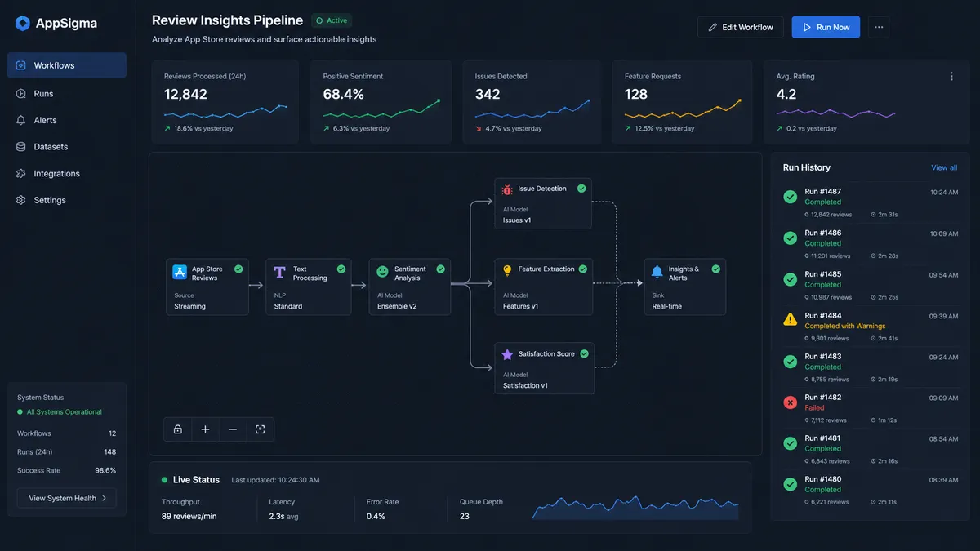Screen dimensions: 980x551
Task: Click the Success Rate 98.6% value
Action: 105,471
